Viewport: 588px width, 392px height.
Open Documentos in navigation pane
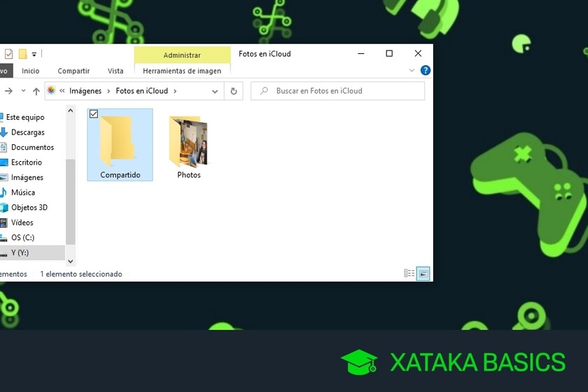click(x=32, y=147)
